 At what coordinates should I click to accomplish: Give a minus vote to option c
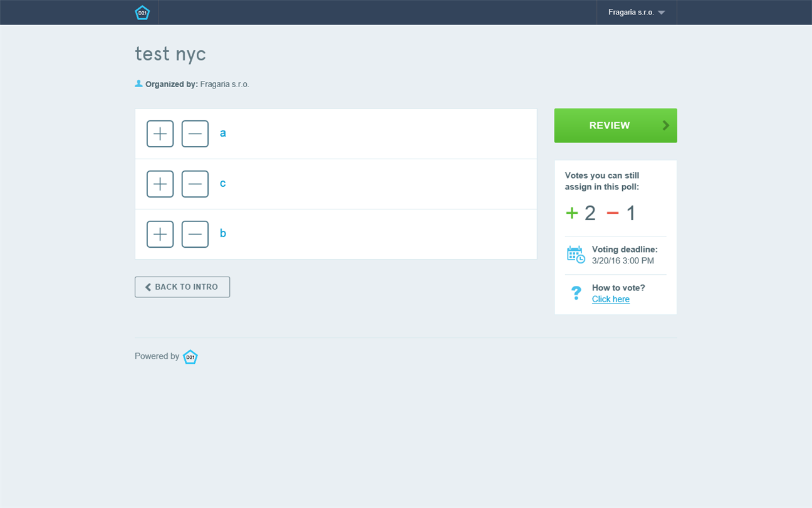click(x=195, y=184)
